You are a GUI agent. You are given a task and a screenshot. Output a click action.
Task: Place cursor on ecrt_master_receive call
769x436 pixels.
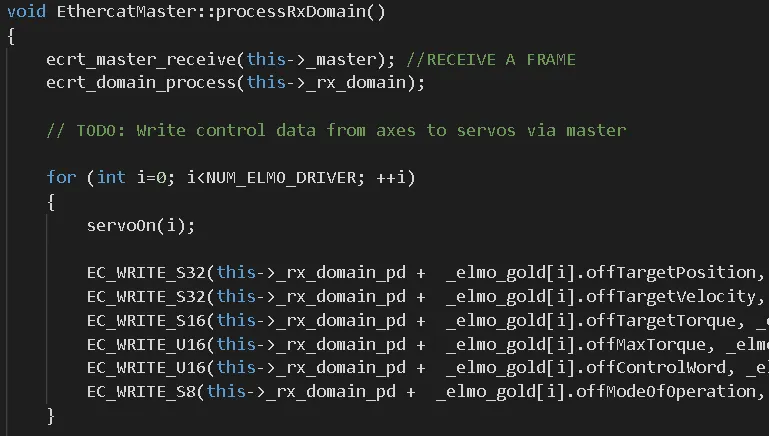(141, 59)
